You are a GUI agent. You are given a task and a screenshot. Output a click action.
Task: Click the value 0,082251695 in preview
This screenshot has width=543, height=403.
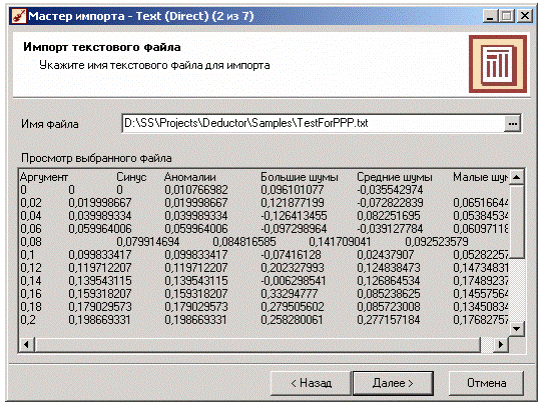[389, 216]
